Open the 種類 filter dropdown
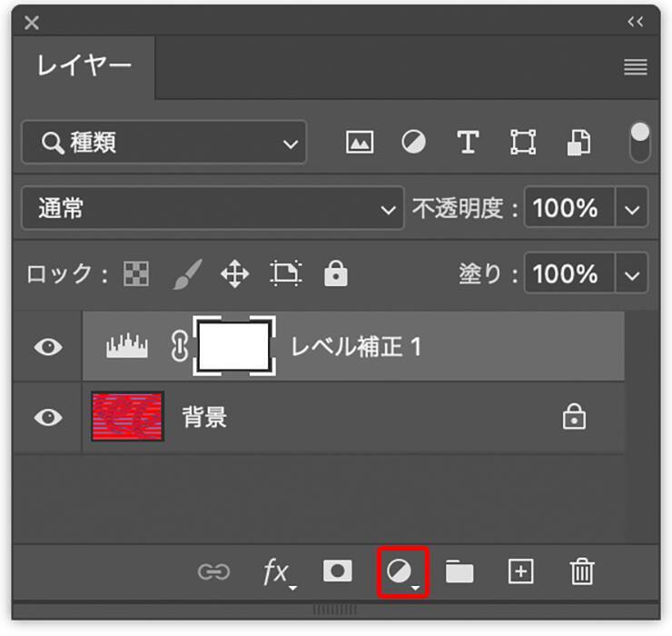 pos(164,142)
